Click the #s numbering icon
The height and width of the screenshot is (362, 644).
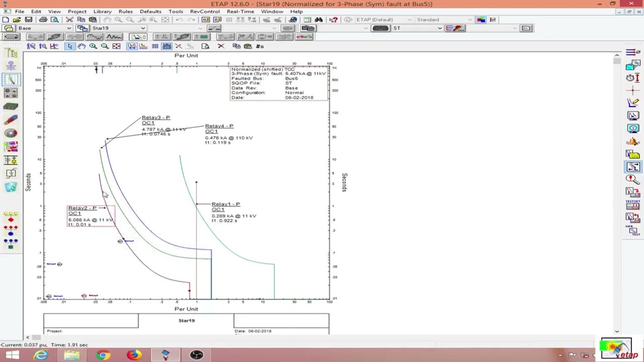point(260,46)
